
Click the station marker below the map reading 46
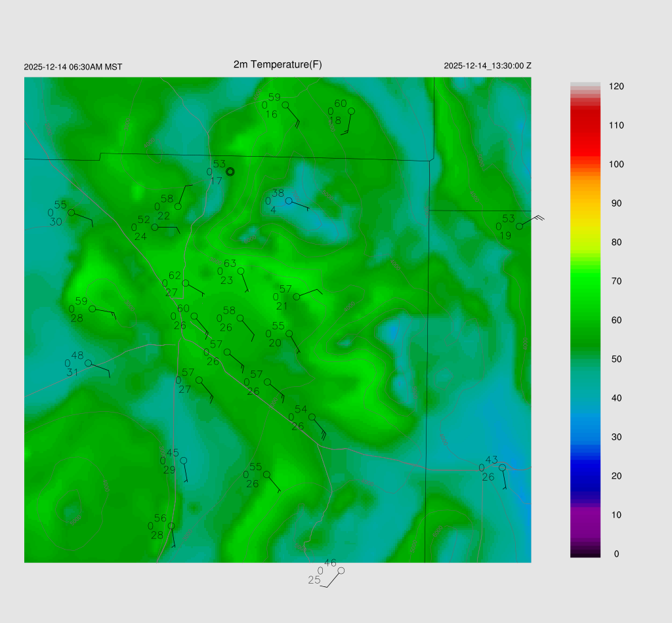coord(341,571)
